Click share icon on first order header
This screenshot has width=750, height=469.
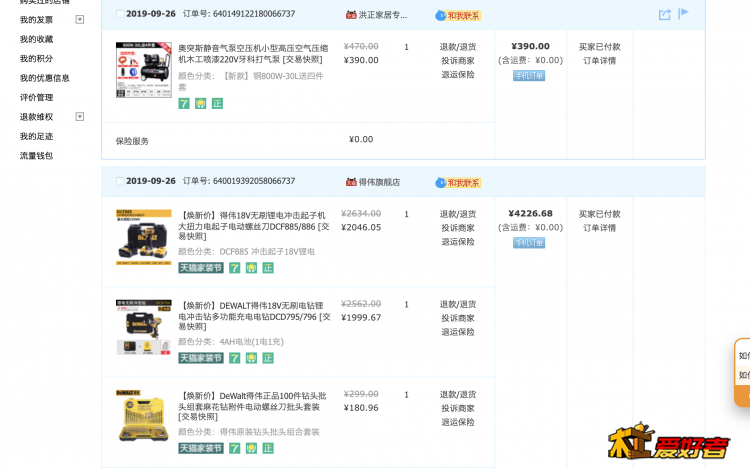point(664,15)
